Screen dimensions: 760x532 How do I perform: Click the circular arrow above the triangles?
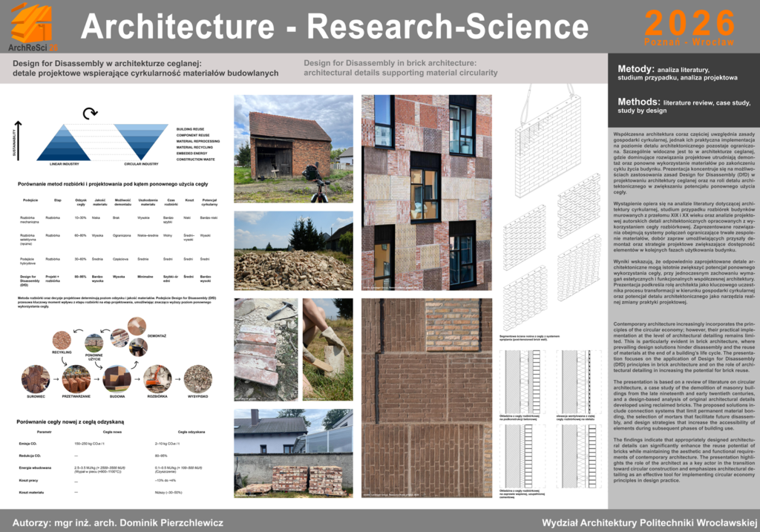tap(90, 113)
